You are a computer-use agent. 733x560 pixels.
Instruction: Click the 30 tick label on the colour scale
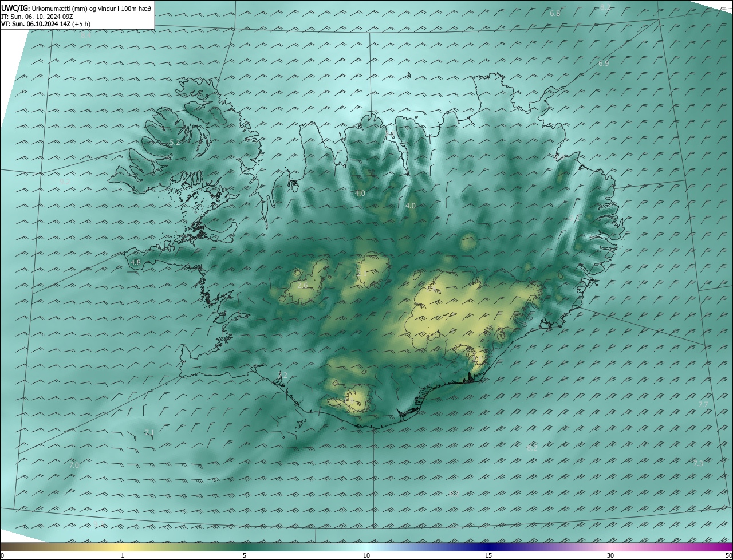point(610,556)
